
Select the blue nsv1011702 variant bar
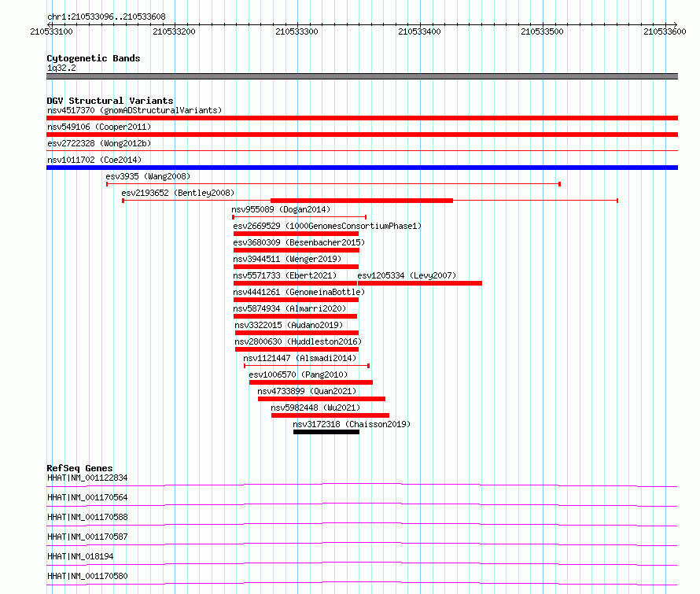pos(362,168)
